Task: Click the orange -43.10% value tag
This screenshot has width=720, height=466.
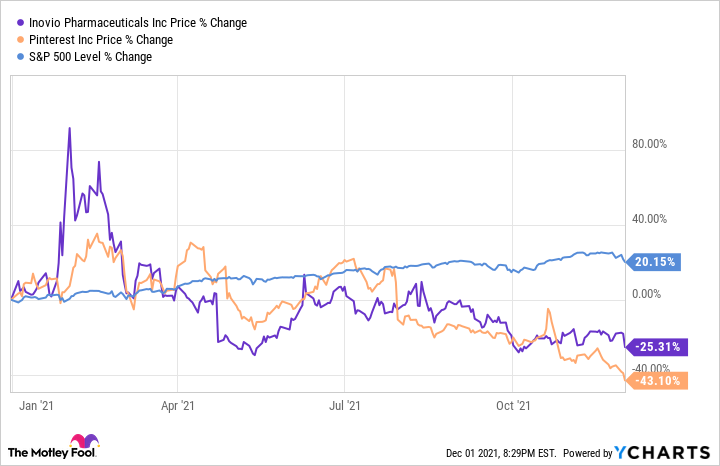Action: tap(656, 380)
